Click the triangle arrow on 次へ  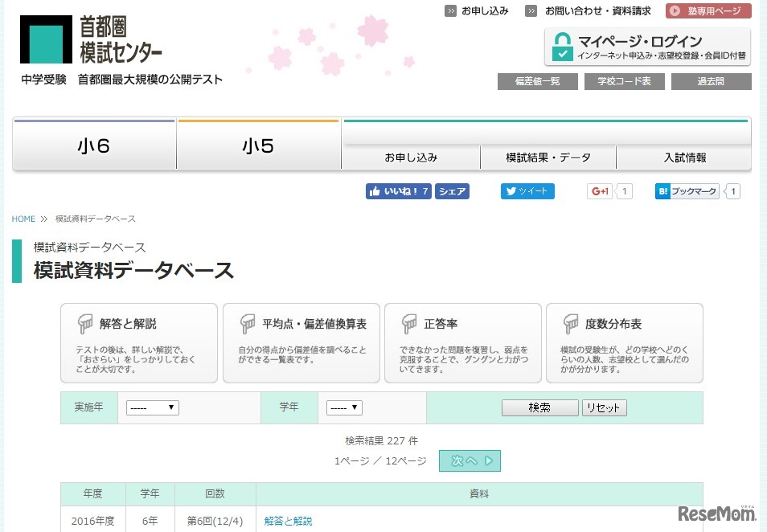coord(489,460)
